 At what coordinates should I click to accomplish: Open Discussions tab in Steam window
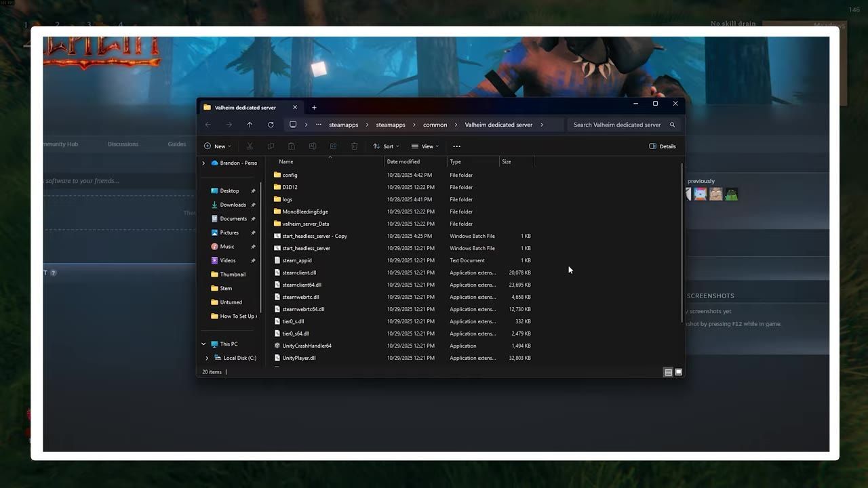(x=123, y=144)
